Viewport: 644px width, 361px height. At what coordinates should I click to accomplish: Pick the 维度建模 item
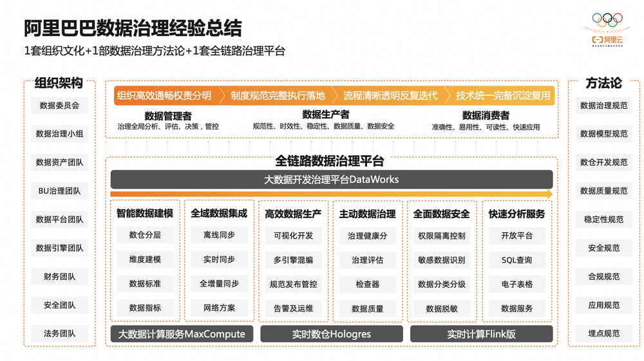[x=145, y=259]
